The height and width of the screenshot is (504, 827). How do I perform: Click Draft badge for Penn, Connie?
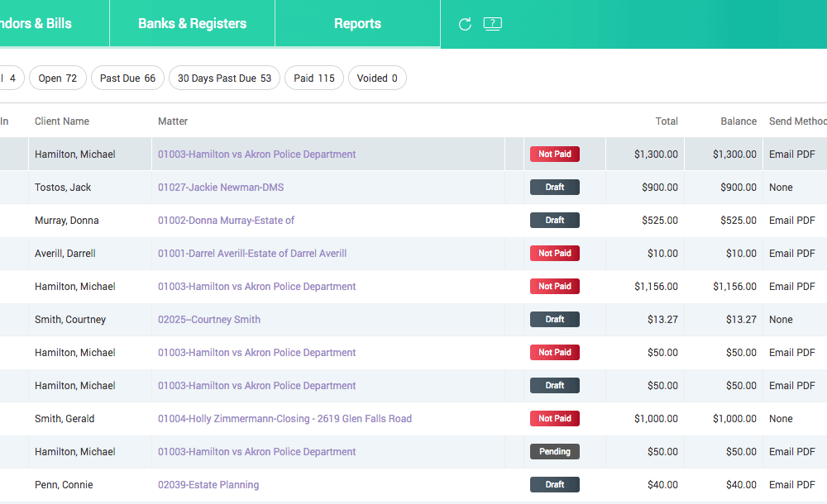tap(555, 484)
